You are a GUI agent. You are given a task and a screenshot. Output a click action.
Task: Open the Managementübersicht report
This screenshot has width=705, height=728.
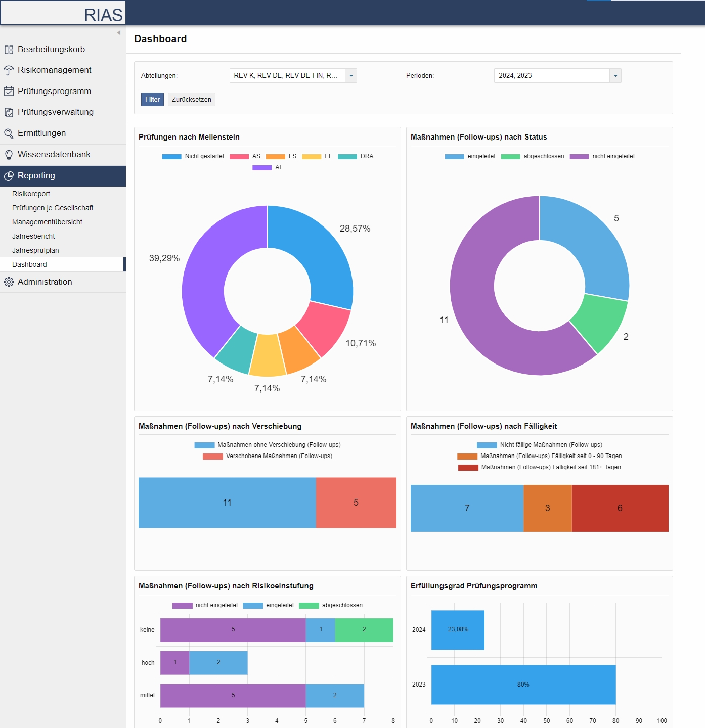tap(47, 222)
